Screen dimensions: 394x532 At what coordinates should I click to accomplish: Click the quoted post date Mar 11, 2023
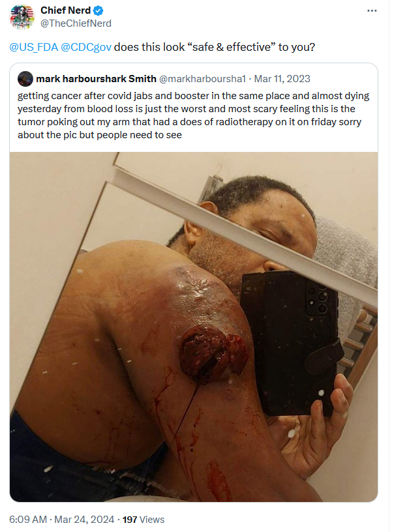click(282, 79)
